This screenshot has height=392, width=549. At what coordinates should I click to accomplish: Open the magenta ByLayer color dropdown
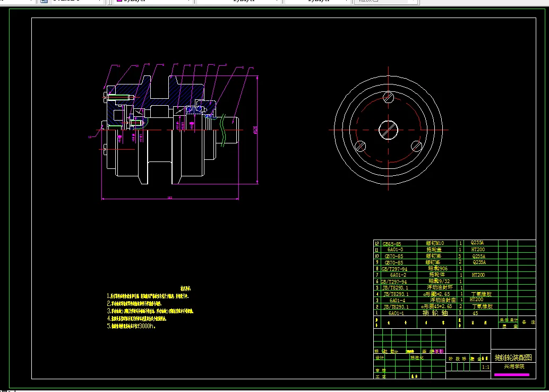pyautogui.click(x=153, y=1)
